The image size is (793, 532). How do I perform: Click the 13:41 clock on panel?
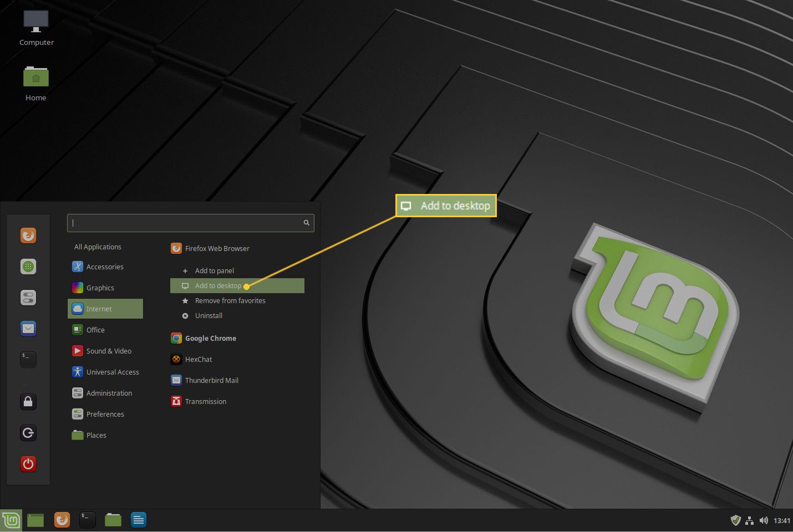[782, 520]
